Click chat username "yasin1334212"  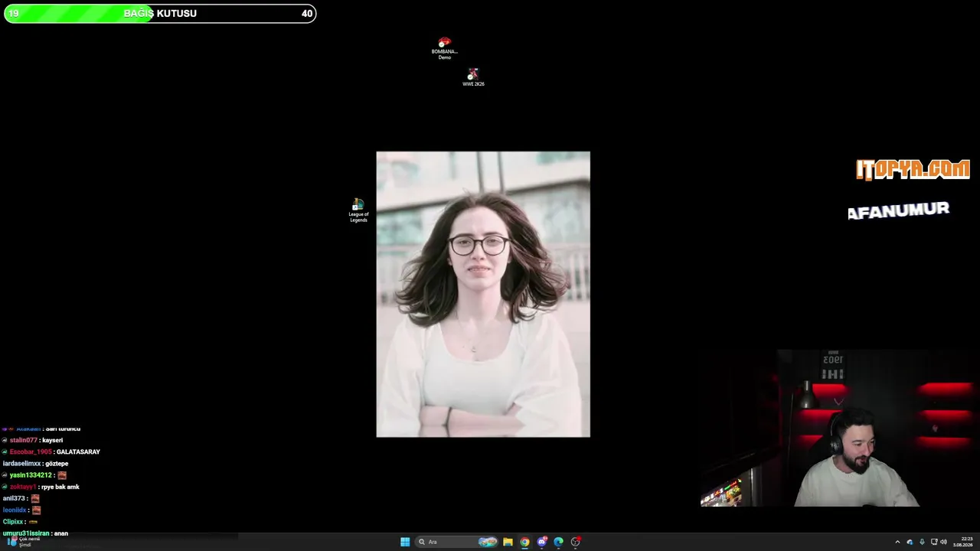tap(31, 475)
